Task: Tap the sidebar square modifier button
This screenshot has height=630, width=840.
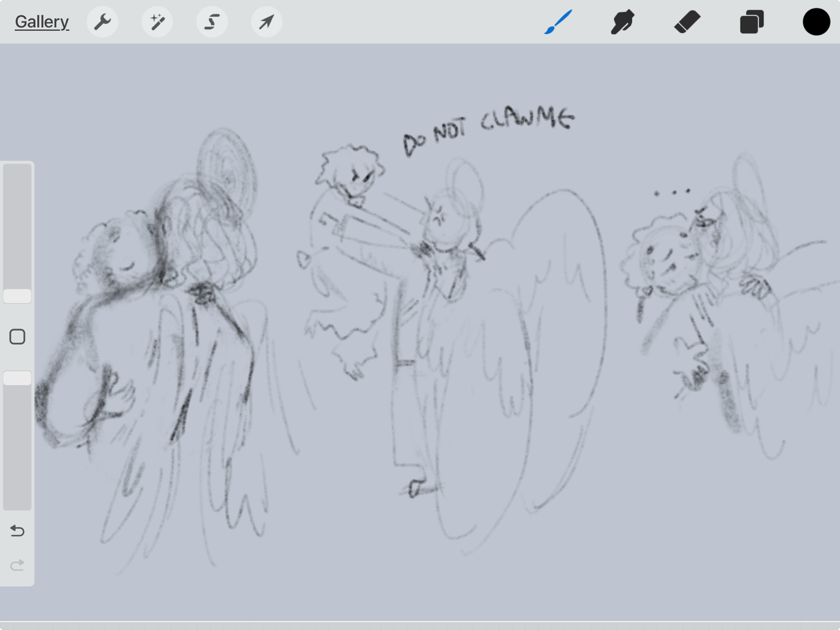Action: pos(17,336)
